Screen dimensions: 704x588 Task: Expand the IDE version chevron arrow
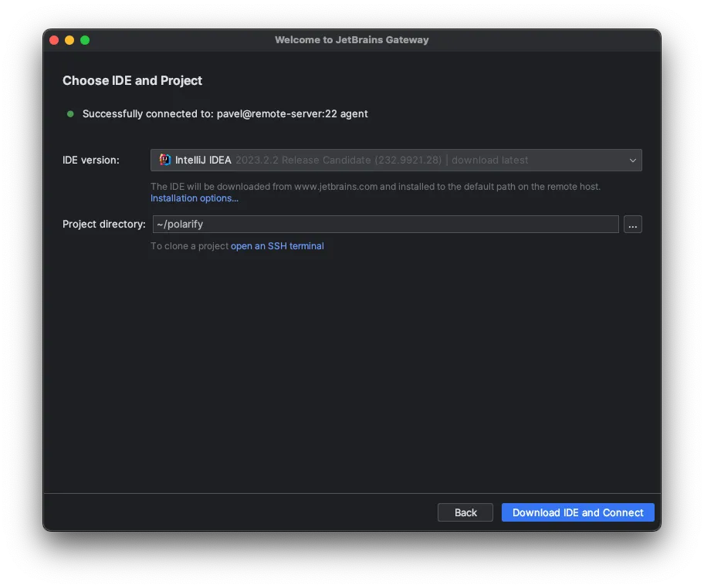click(x=633, y=161)
